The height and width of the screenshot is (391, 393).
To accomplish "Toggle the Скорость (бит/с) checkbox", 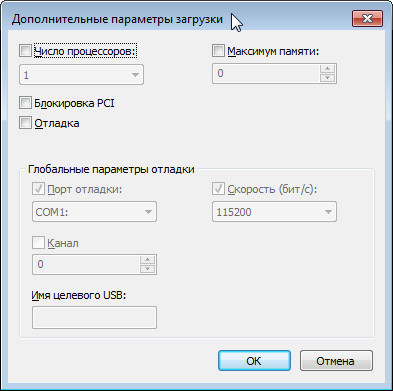I will tap(218, 189).
